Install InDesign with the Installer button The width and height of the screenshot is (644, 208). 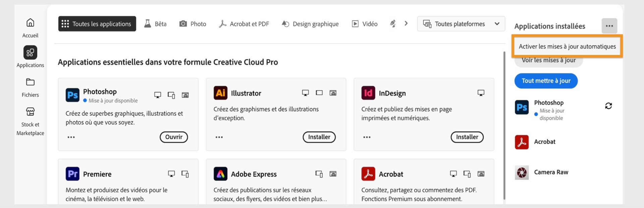467,137
